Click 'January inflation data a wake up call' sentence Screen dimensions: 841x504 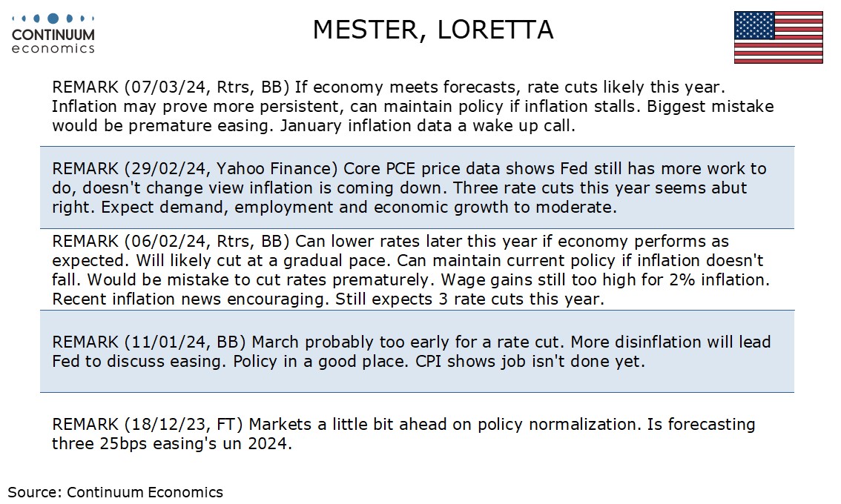[427, 125]
